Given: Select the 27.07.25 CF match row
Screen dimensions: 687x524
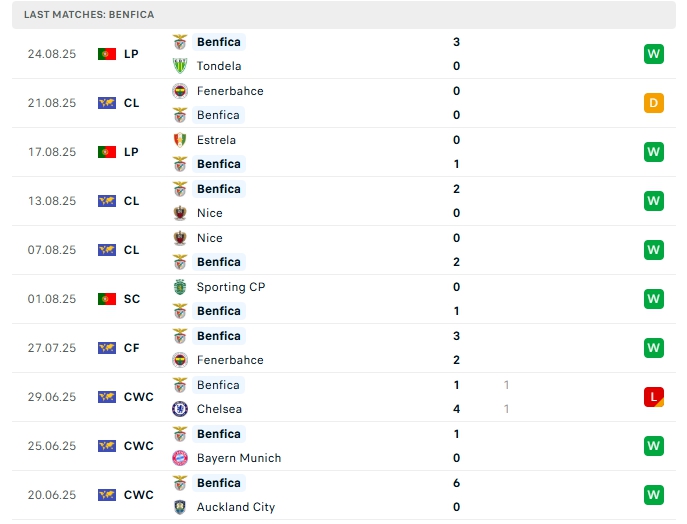Looking at the screenshot, I should point(344,348).
